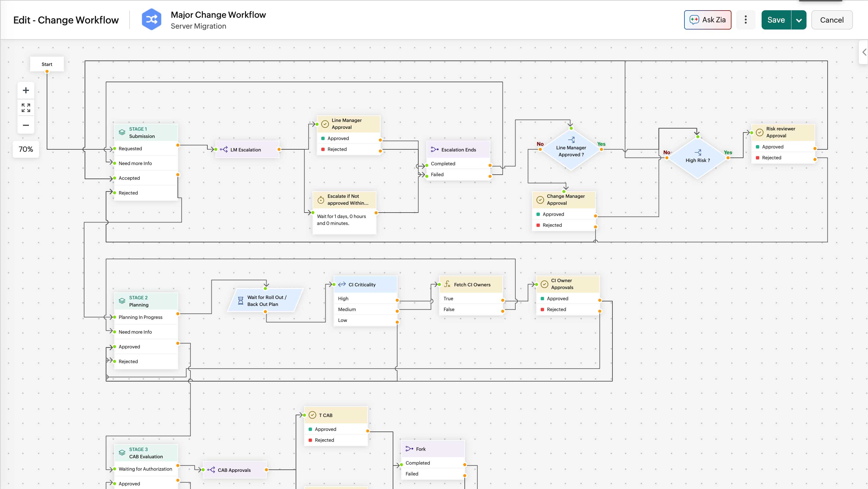This screenshot has height=489, width=868.
Task: Click the Approved row under Risk reviewer Approval
Action: (783, 147)
